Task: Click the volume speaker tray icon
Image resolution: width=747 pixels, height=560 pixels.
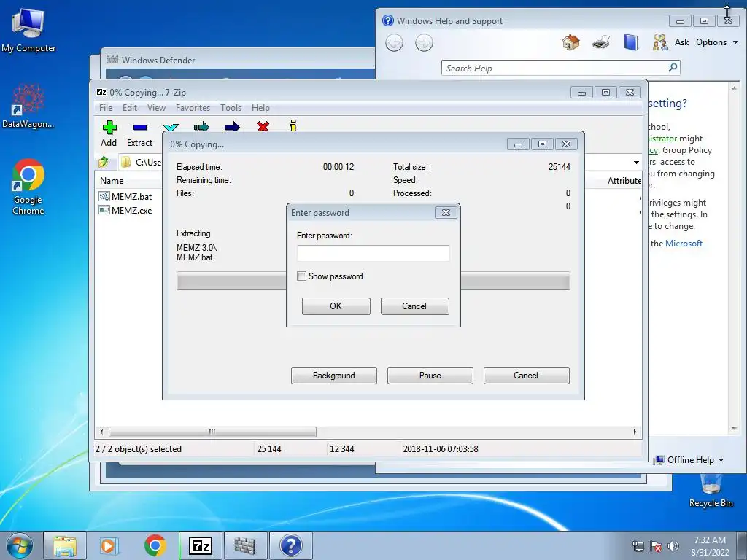Action: (673, 546)
